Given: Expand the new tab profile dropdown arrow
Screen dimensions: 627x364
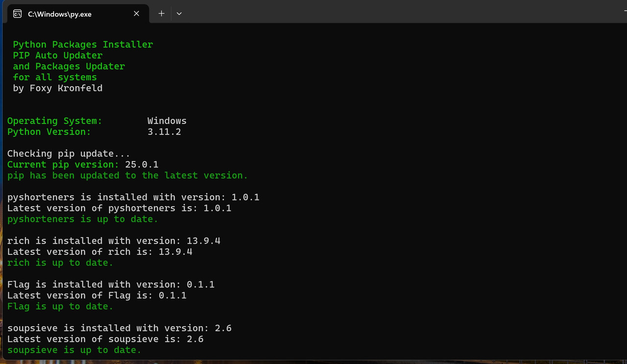Looking at the screenshot, I should pyautogui.click(x=179, y=14).
